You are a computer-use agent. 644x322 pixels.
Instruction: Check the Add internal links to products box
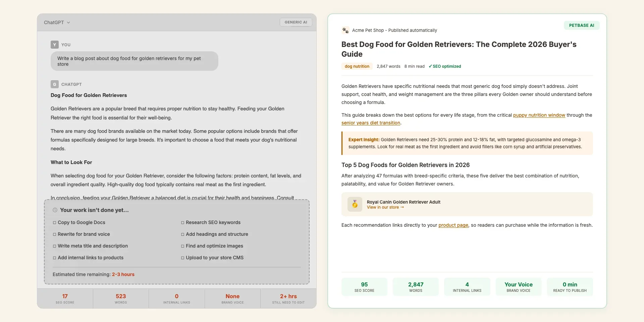pyautogui.click(x=54, y=258)
